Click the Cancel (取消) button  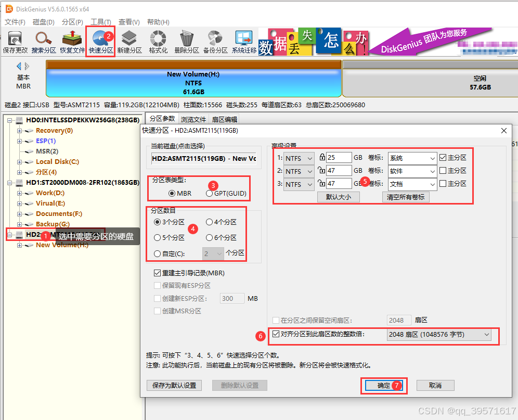tap(435, 386)
